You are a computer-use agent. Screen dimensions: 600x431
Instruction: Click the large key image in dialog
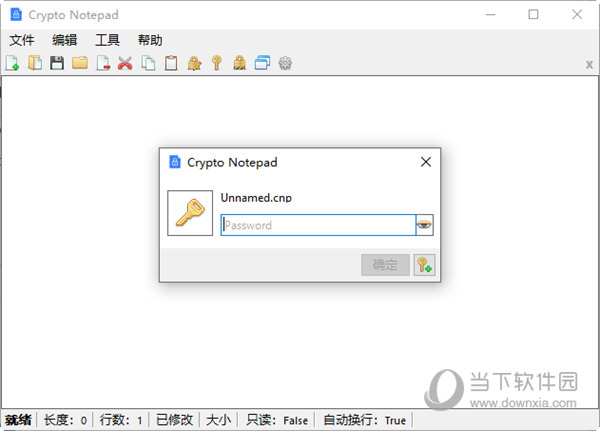pos(190,213)
